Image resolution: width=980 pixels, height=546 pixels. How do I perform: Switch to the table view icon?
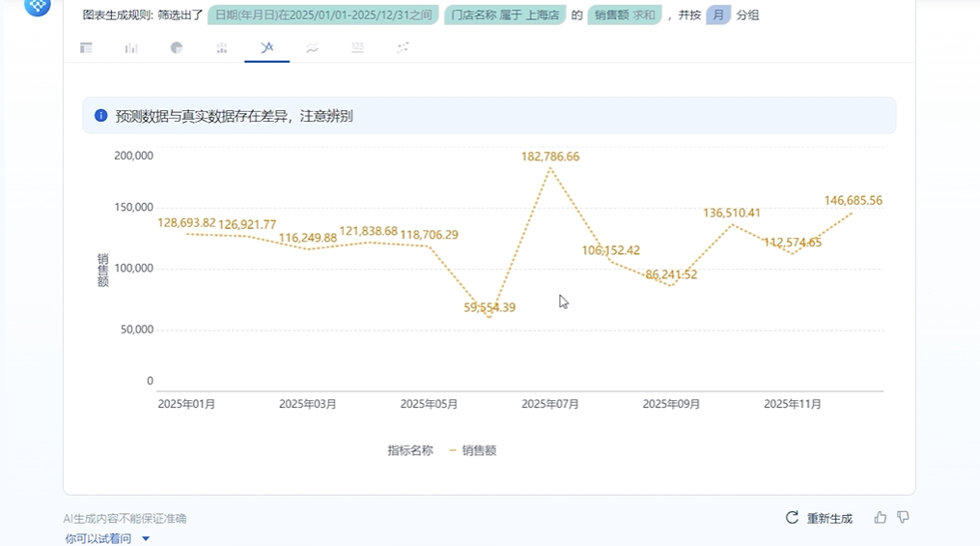pos(86,47)
